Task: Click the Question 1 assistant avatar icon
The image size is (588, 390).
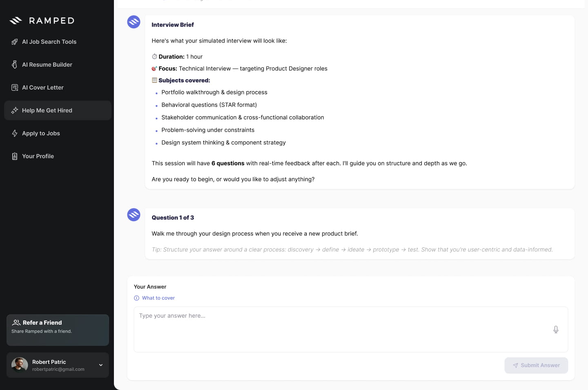Action: (134, 215)
